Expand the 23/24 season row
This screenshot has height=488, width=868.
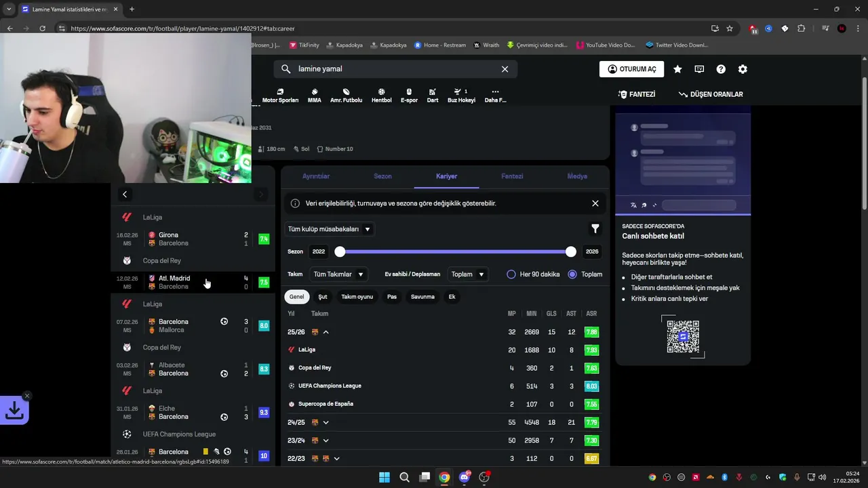coord(325,441)
